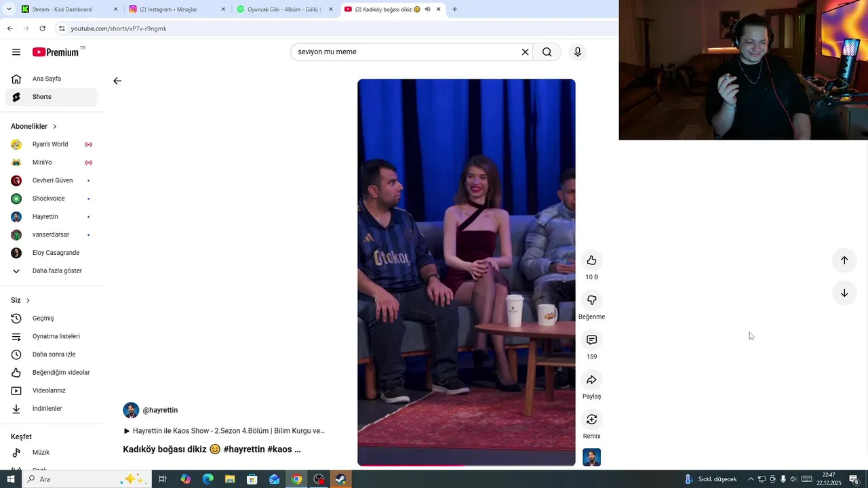This screenshot has height=488, width=868.
Task: Open Shockvoice channel
Action: coord(52,199)
